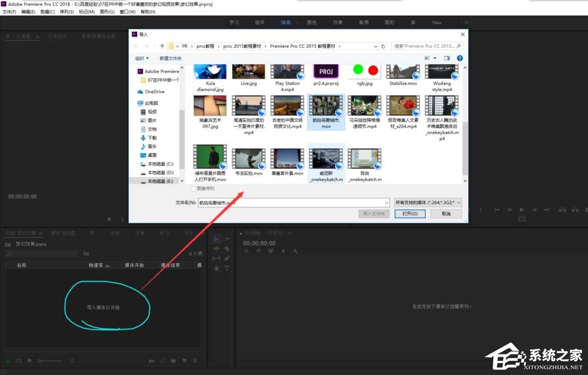The image size is (588, 375).
Task: Click the 取消 button
Action: tap(446, 214)
